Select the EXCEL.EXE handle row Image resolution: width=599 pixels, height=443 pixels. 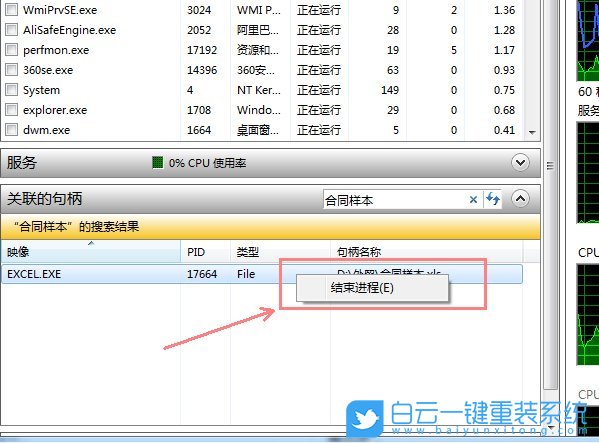[x=262, y=274]
